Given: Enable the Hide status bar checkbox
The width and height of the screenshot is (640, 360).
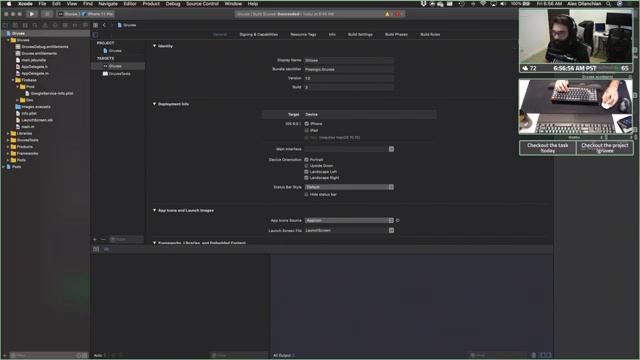Looking at the screenshot, I should [x=307, y=195].
